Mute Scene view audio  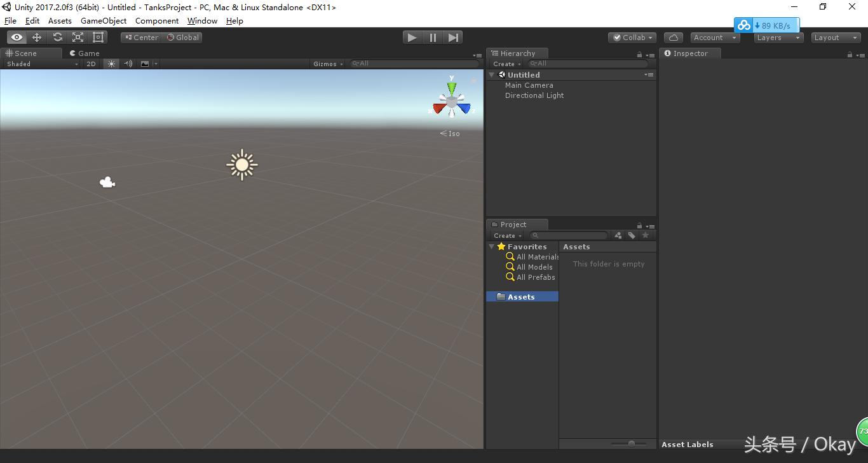128,64
